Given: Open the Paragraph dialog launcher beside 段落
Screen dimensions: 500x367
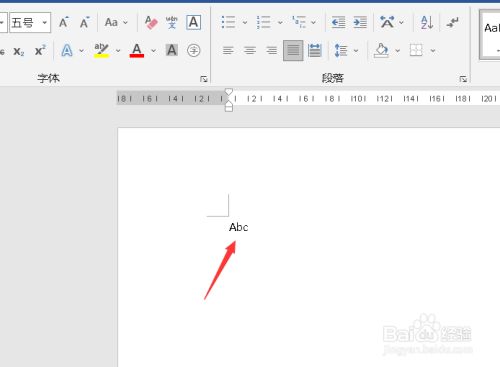Looking at the screenshot, I should 463,79.
